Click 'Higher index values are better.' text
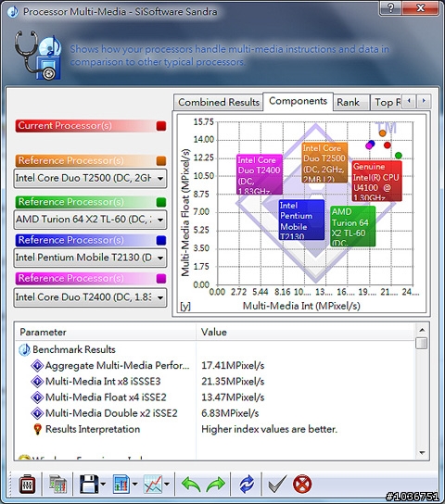Viewport: 445px width, 504px height. (x=270, y=429)
